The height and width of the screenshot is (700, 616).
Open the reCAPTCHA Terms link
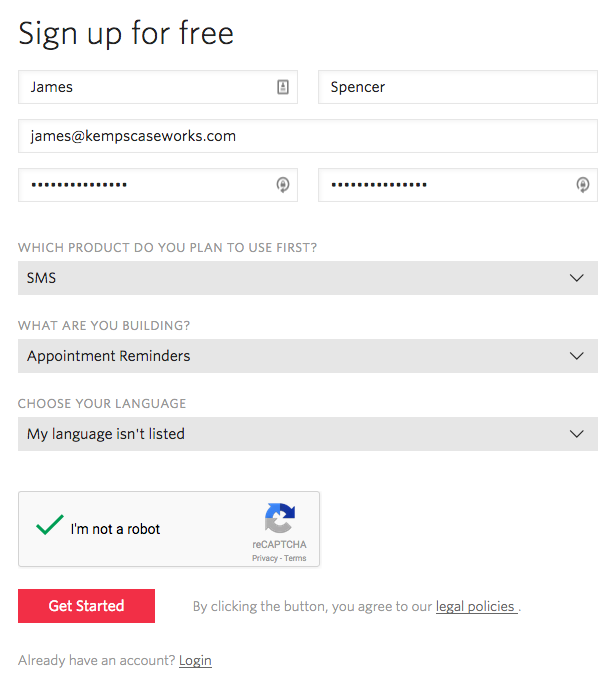point(295,558)
